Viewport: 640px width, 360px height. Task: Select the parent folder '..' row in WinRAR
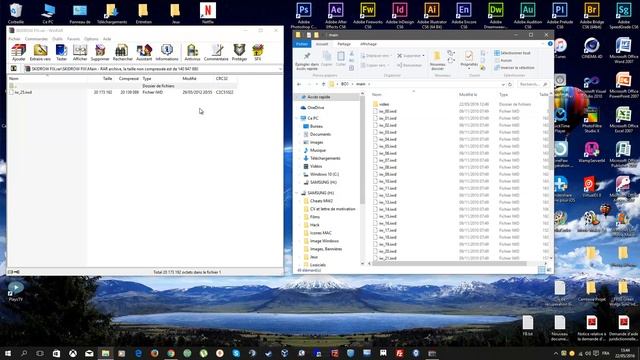(122, 86)
